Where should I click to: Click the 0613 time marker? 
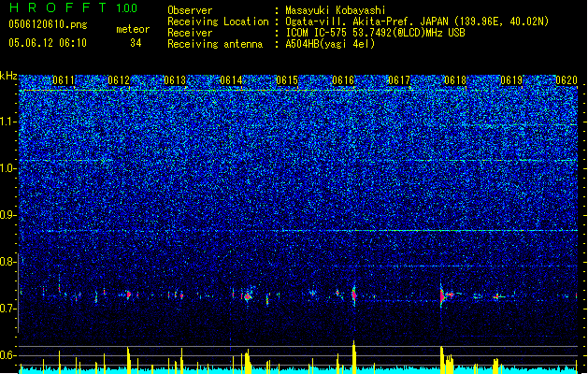175,80
